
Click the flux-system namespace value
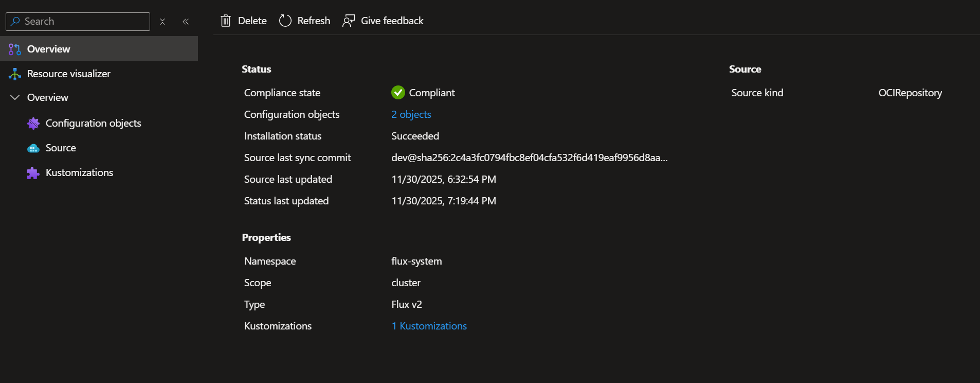[x=416, y=261]
